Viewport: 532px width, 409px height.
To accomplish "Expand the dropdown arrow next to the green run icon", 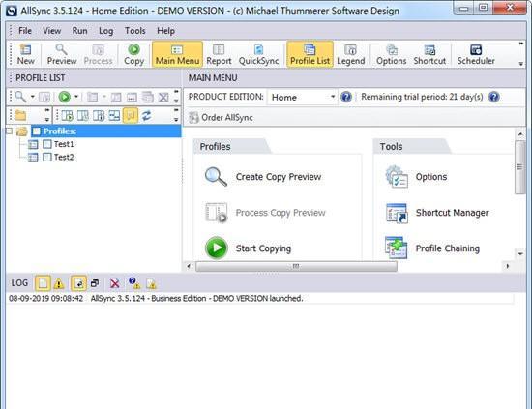I will (x=76, y=97).
